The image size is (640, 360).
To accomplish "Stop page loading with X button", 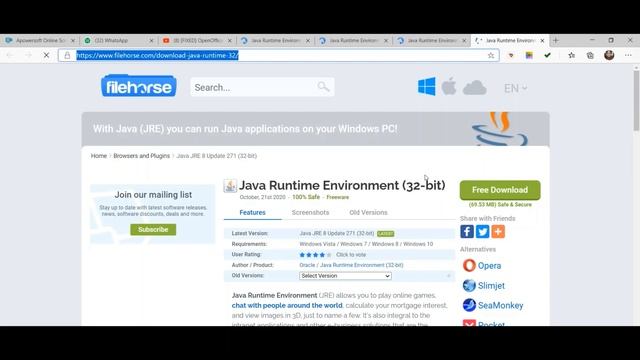I will coord(46,55).
